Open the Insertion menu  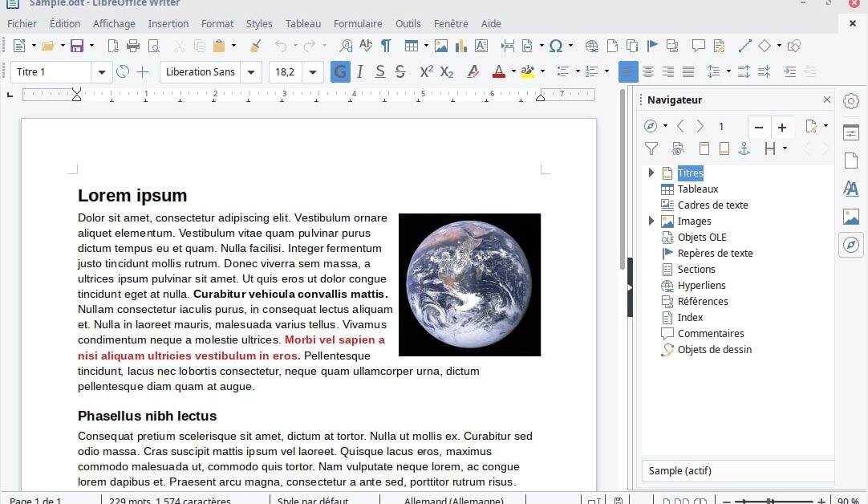click(x=168, y=23)
